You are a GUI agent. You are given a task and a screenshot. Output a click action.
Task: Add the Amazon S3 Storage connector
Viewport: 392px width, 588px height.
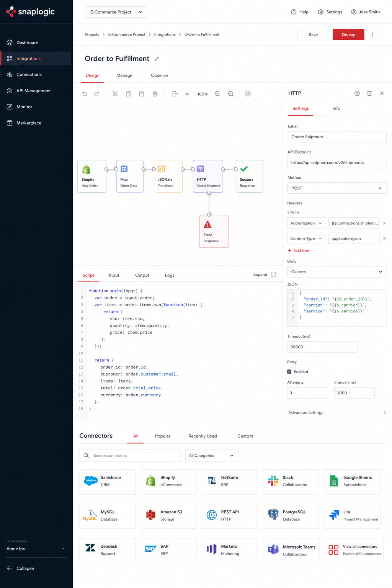click(169, 516)
